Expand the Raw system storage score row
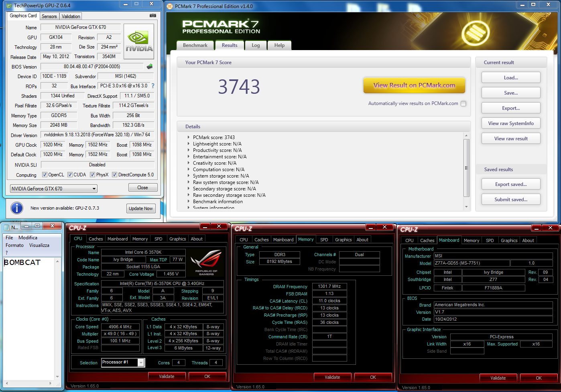Image resolution: width=561 pixels, height=392 pixels. (x=189, y=182)
